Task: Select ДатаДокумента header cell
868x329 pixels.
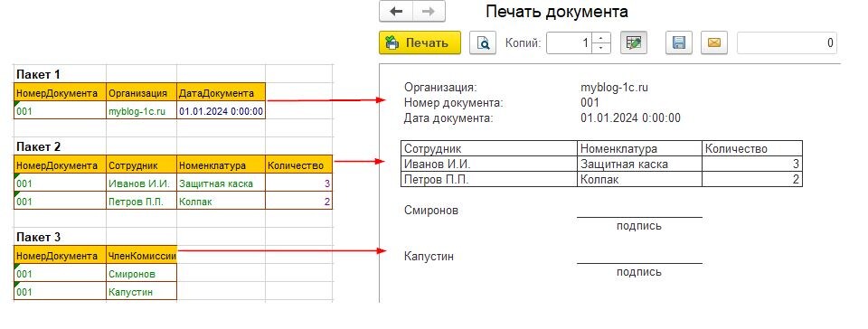Action: pyautogui.click(x=221, y=92)
